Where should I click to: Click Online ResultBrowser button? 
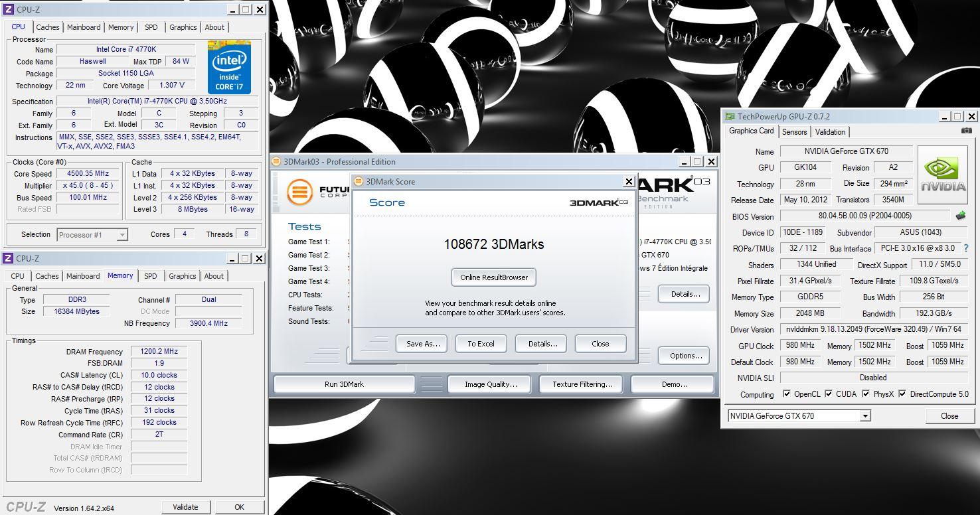[494, 277]
